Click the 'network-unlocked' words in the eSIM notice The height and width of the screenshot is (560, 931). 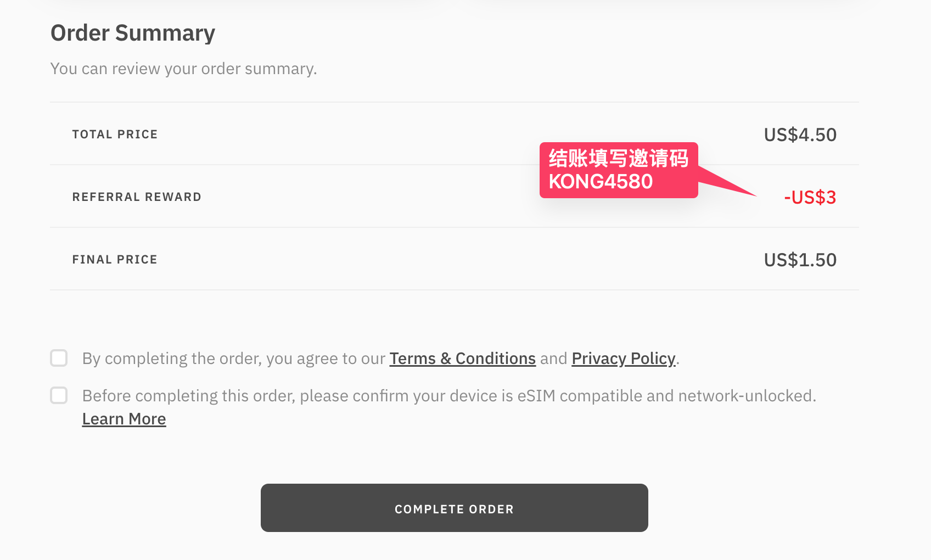747,396
